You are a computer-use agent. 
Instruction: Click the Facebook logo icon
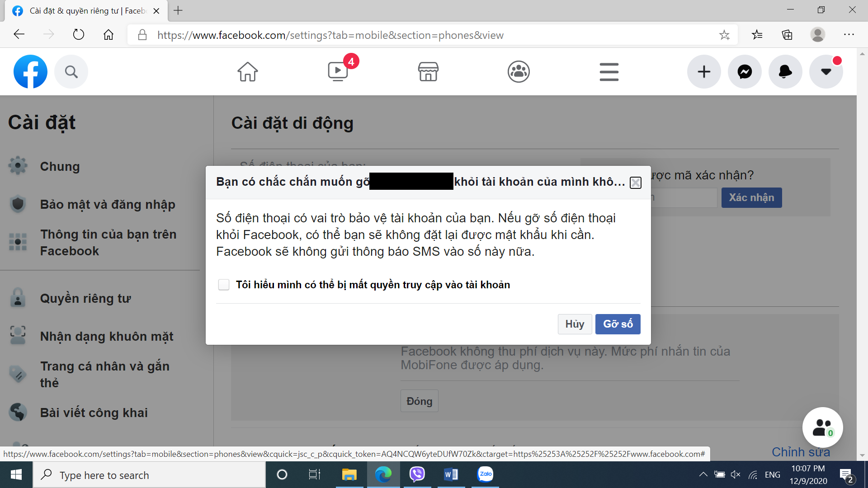[30, 71]
